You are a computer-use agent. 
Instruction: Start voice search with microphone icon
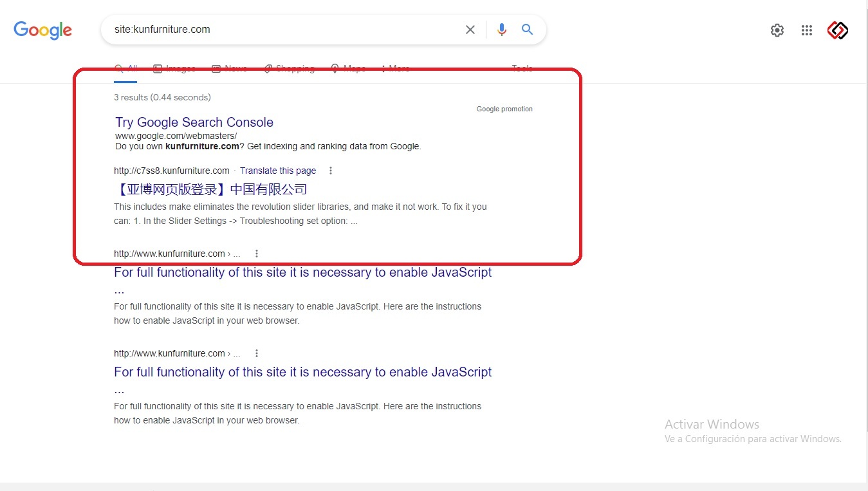click(502, 30)
